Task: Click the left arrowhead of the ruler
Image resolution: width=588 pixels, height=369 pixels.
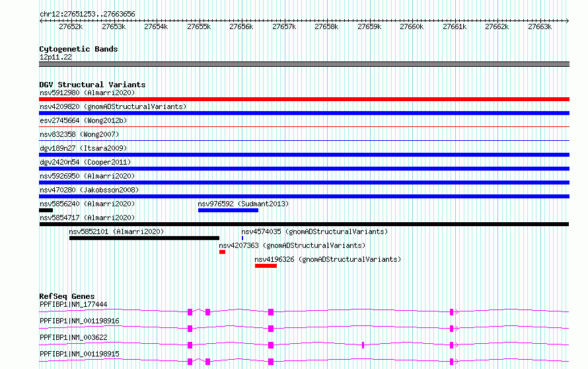Action: point(41,21)
